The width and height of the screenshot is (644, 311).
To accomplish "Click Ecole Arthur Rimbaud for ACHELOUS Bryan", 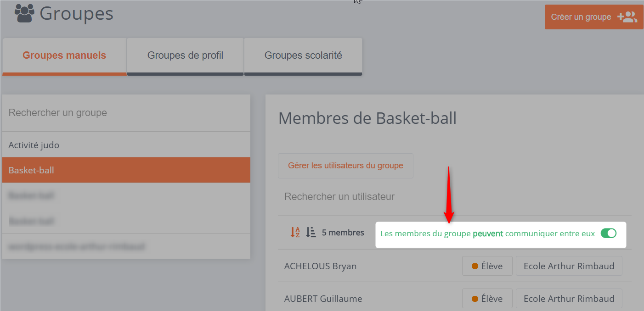I will (569, 266).
